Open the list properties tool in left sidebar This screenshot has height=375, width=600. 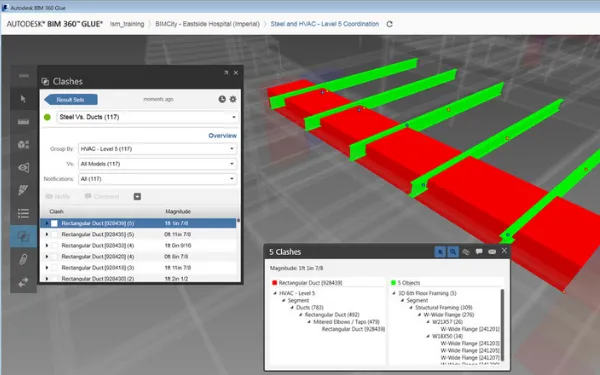click(23, 213)
